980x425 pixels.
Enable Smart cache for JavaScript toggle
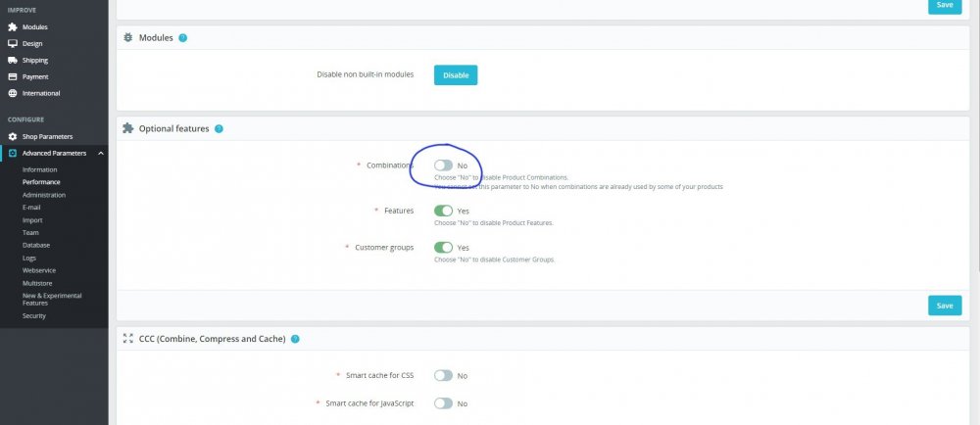tap(443, 403)
